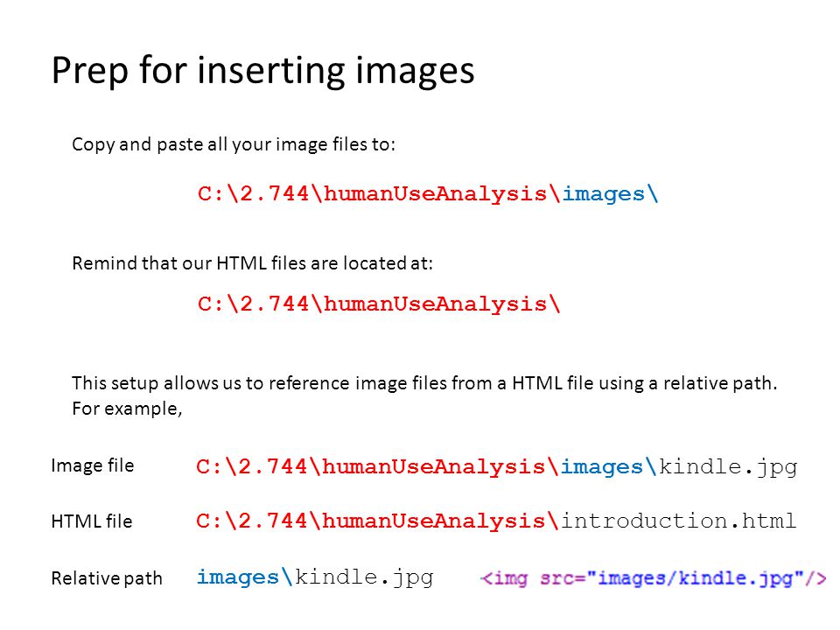This screenshot has width=840, height=630.
Task: Select the 'Relative path' label
Action: tap(107, 578)
